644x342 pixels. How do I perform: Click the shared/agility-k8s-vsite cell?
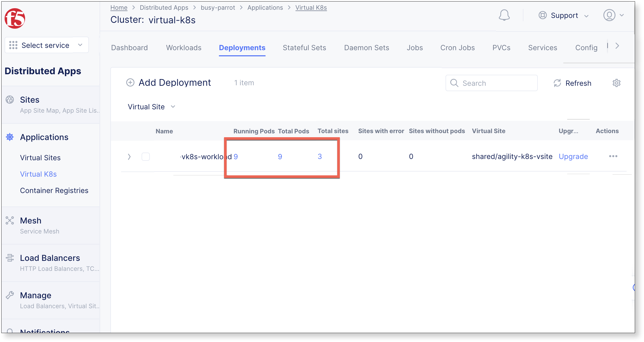coord(512,156)
